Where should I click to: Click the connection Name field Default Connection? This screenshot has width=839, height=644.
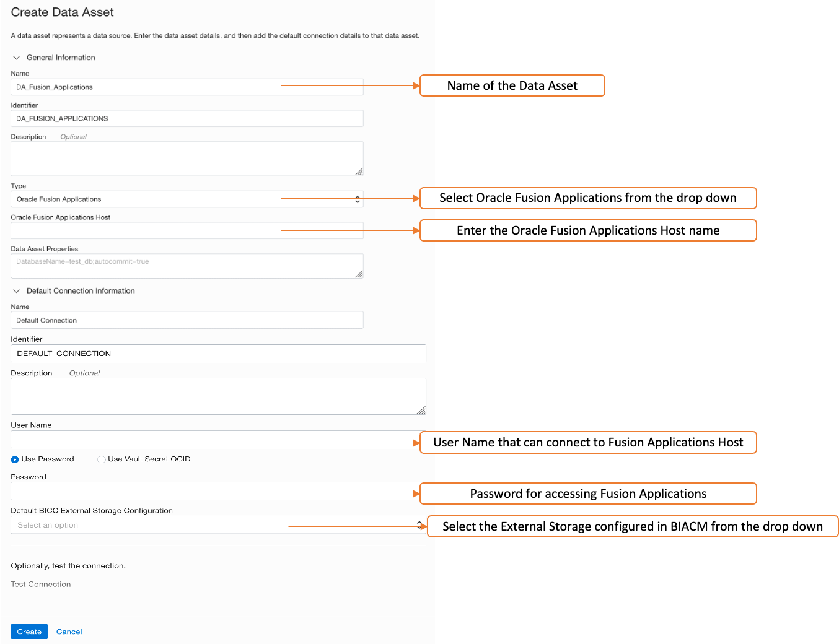click(x=187, y=320)
